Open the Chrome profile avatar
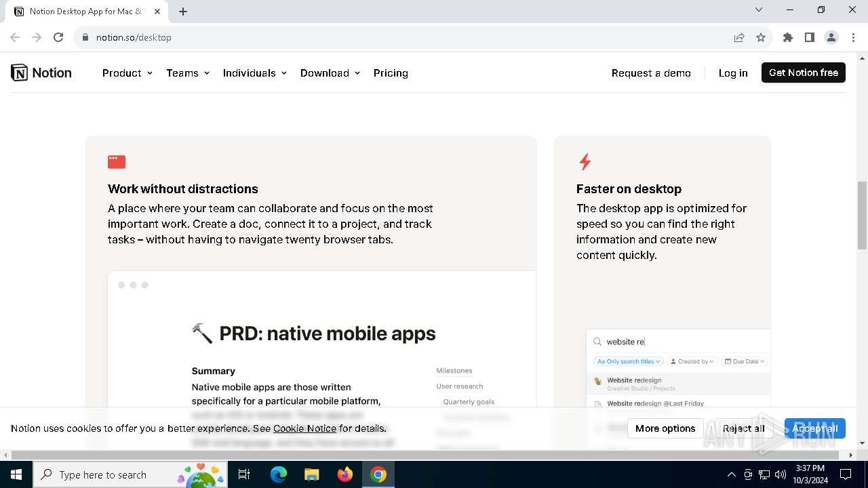 [831, 37]
